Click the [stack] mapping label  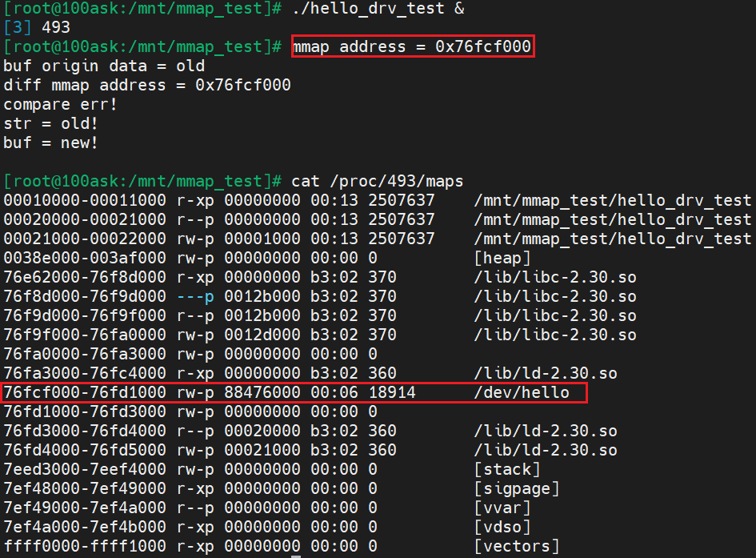(x=507, y=469)
